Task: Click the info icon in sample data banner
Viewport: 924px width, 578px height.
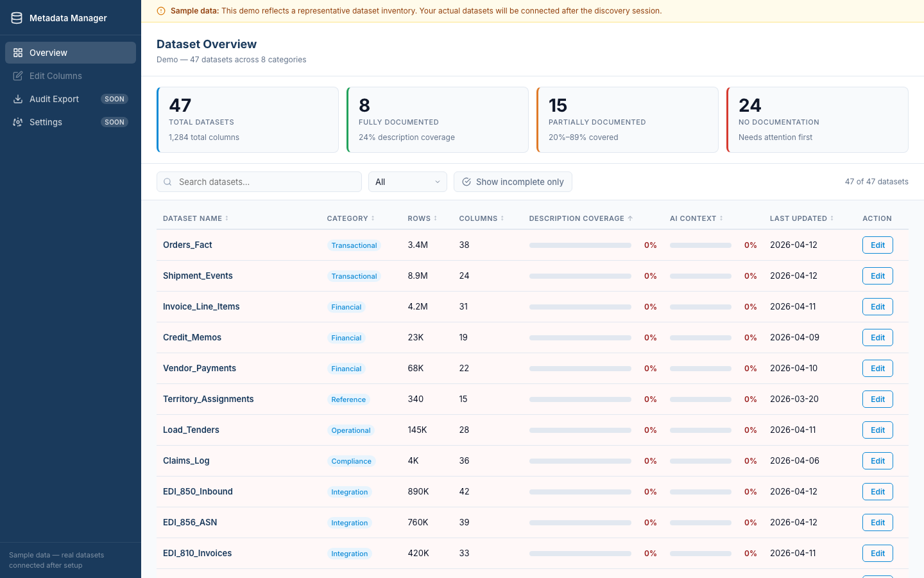Action: [x=161, y=11]
